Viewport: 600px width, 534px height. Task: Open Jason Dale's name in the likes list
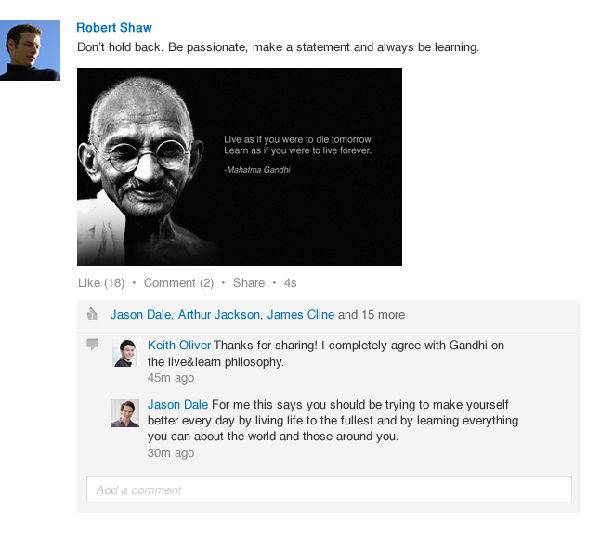[141, 315]
